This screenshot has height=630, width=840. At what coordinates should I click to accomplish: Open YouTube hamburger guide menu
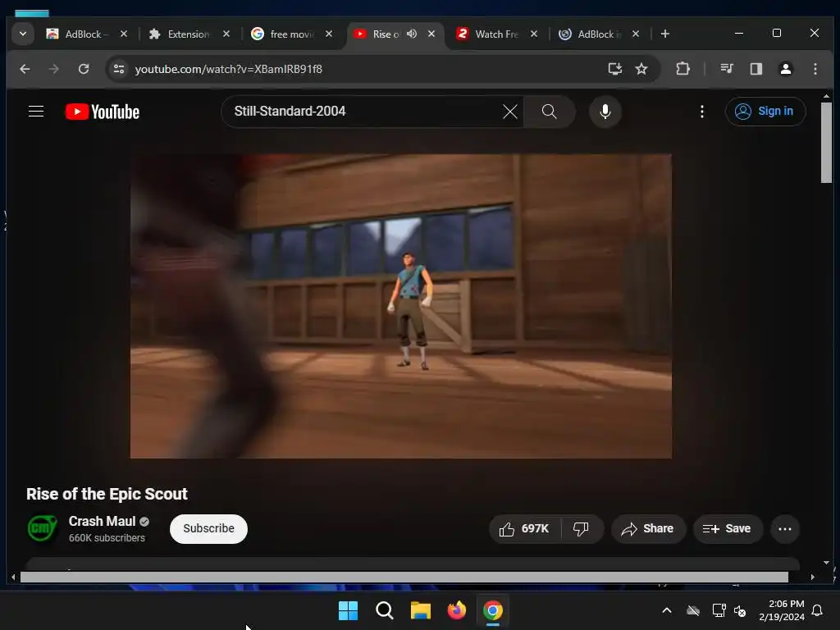pyautogui.click(x=36, y=112)
